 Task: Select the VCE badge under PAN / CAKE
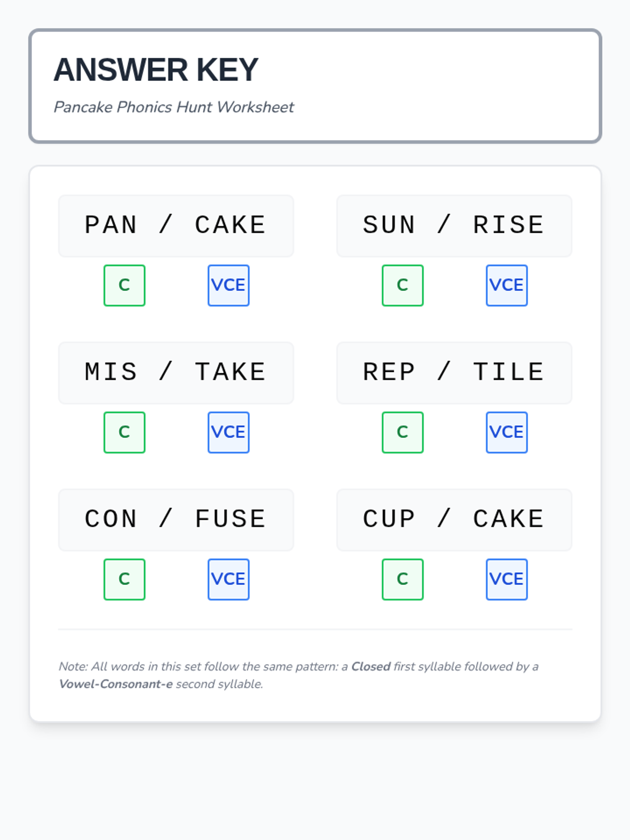[228, 286]
